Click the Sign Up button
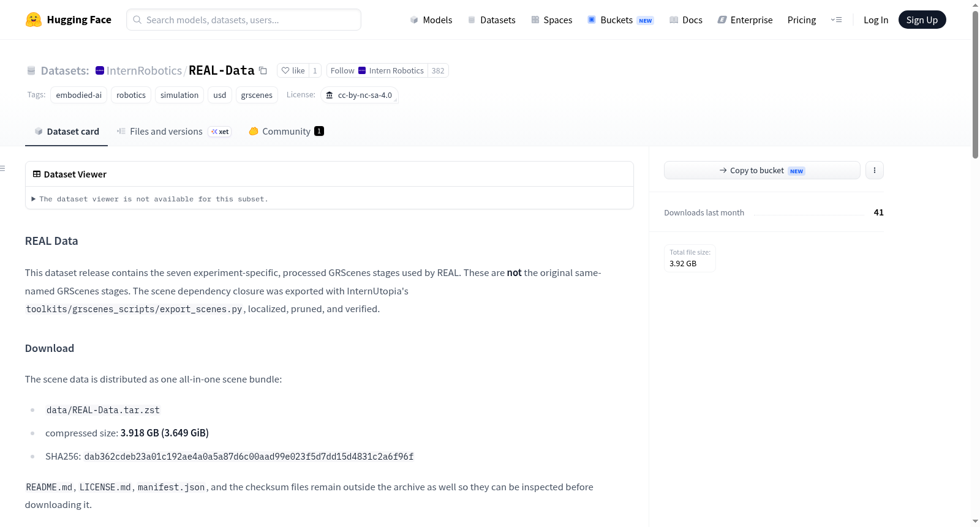Viewport: 980px width, 527px height. coord(922,20)
